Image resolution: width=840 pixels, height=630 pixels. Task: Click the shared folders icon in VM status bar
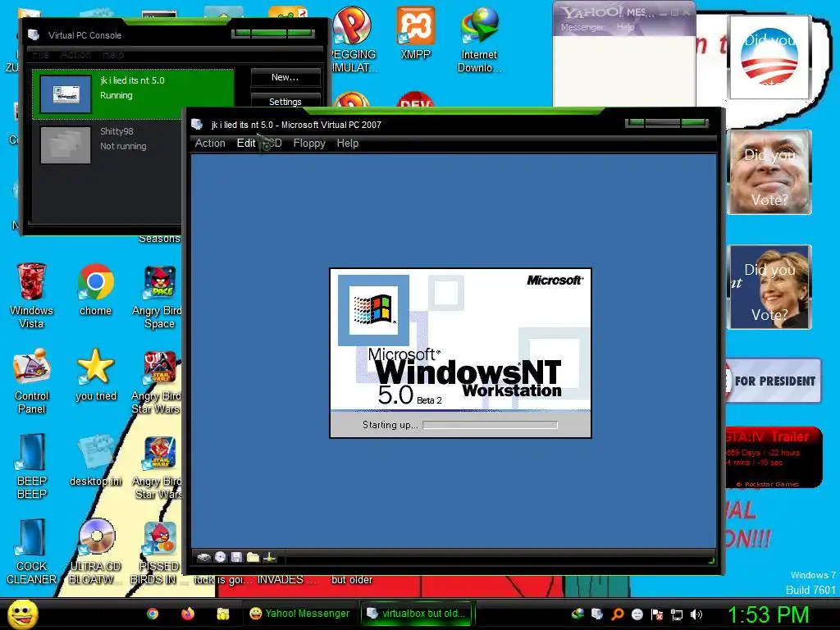pyautogui.click(x=253, y=557)
